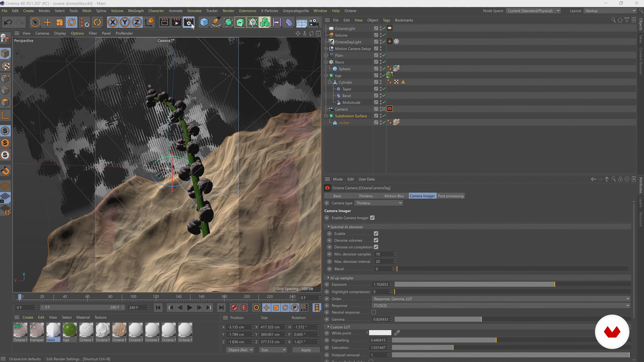
Task: Click the camera objects toolbar icon
Action: (314, 22)
